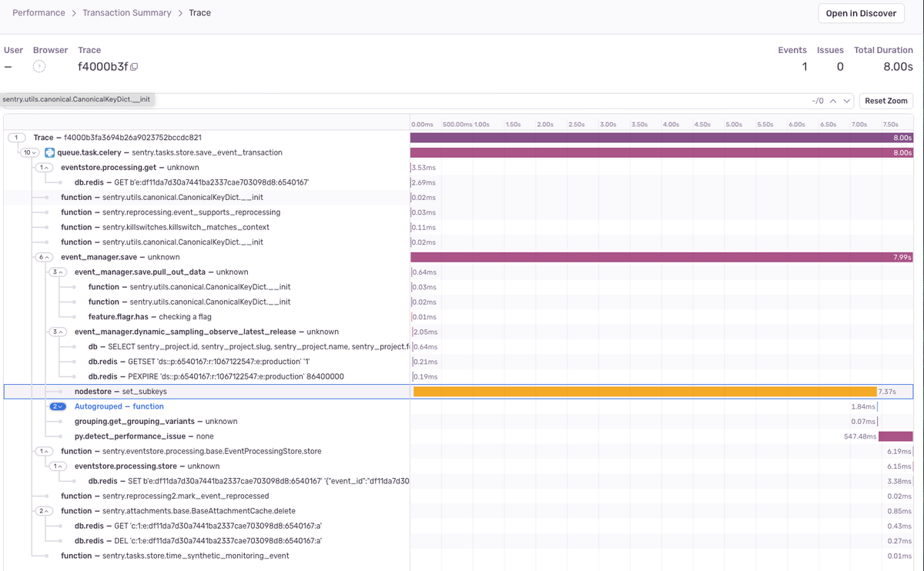Screen dimensions: 924x571
Task: Select sentry.reprocessing.event_supports_reprocessing function row
Action: click(x=458, y=212)
